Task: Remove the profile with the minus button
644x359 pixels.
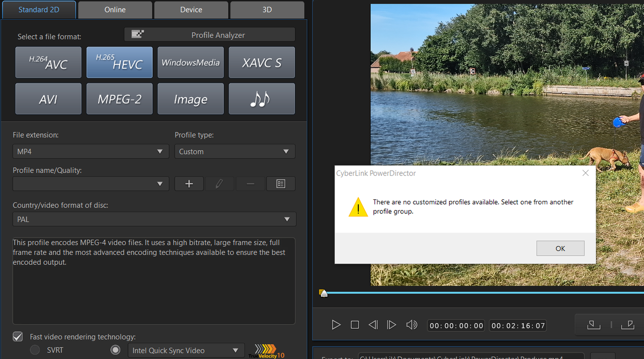Action: [x=250, y=184]
